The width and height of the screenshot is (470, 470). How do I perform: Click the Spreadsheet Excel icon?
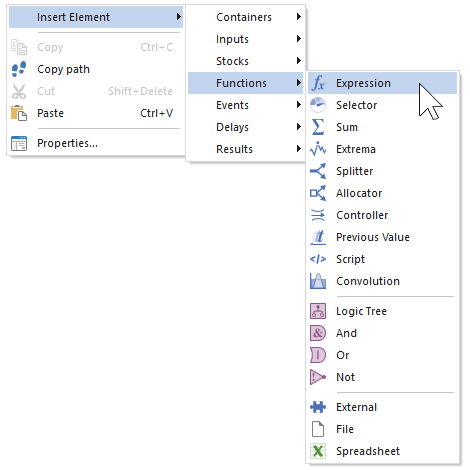tap(318, 451)
